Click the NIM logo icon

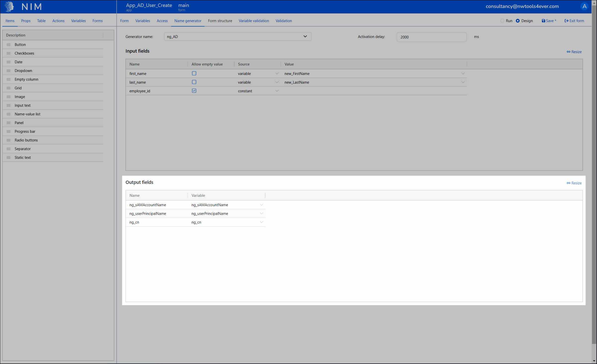(9, 7)
